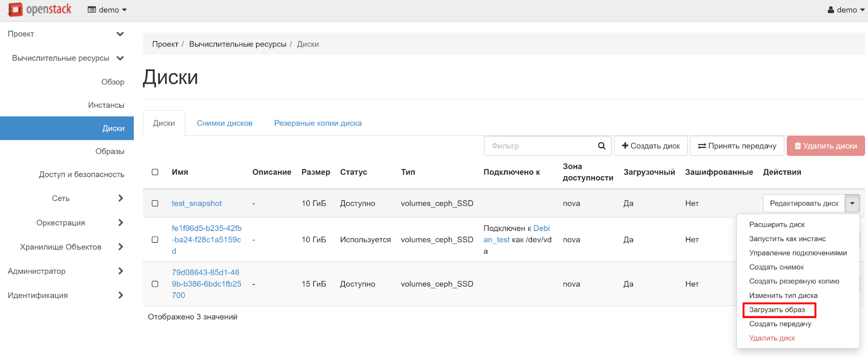The width and height of the screenshot is (868, 357).
Task: Open Доступ и безопасность in sidebar
Action: (x=82, y=175)
